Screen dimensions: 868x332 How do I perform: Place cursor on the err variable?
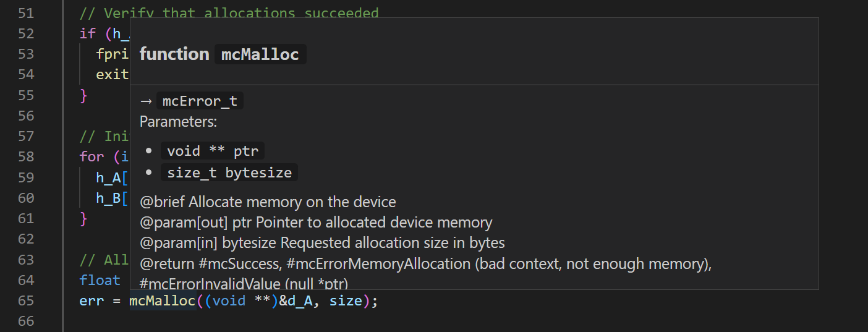91,301
